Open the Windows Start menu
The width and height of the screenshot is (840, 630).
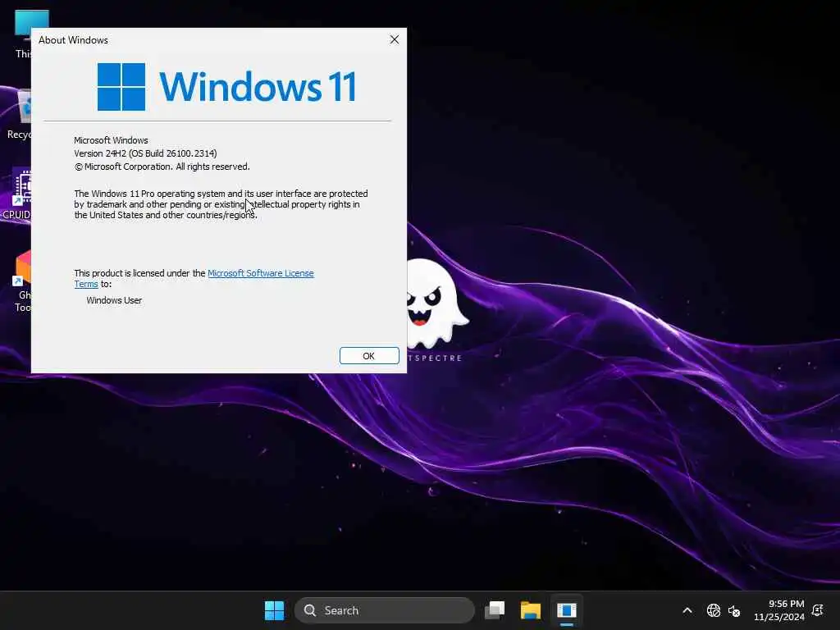click(274, 610)
